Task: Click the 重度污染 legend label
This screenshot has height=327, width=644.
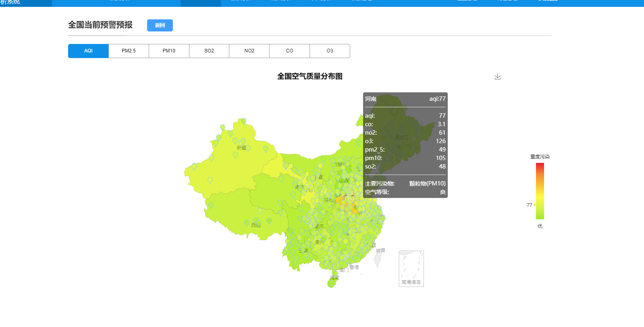Action: tap(540, 157)
